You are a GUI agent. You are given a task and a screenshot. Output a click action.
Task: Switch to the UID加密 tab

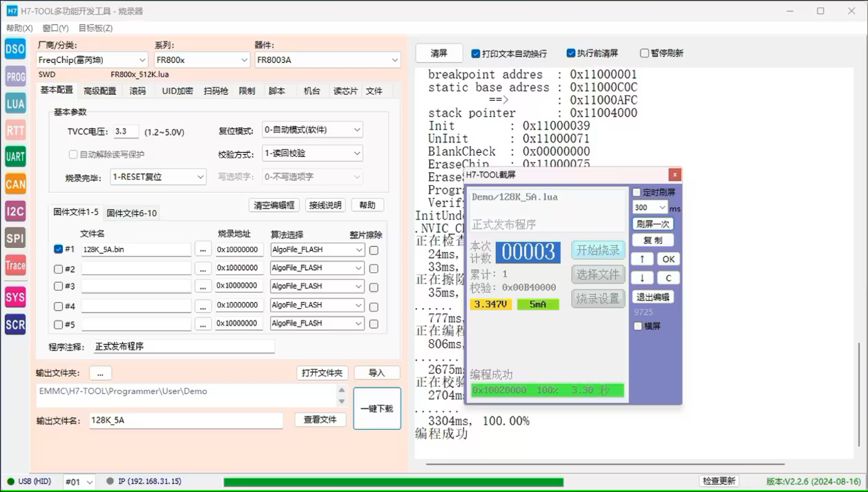click(x=177, y=91)
